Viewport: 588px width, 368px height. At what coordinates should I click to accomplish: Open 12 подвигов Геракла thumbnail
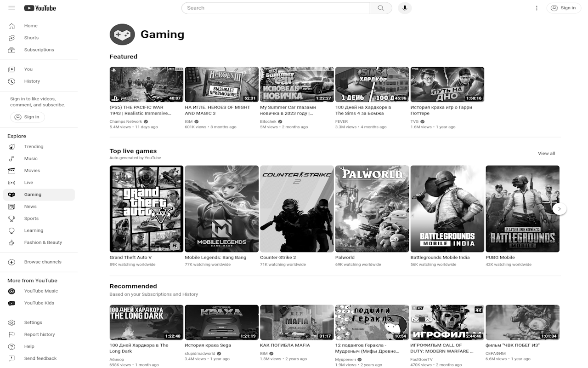372,322
